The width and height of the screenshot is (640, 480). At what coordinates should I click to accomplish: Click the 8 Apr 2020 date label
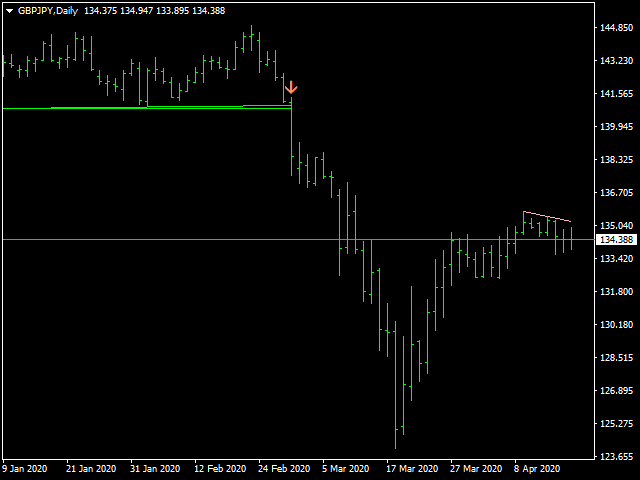(x=536, y=468)
